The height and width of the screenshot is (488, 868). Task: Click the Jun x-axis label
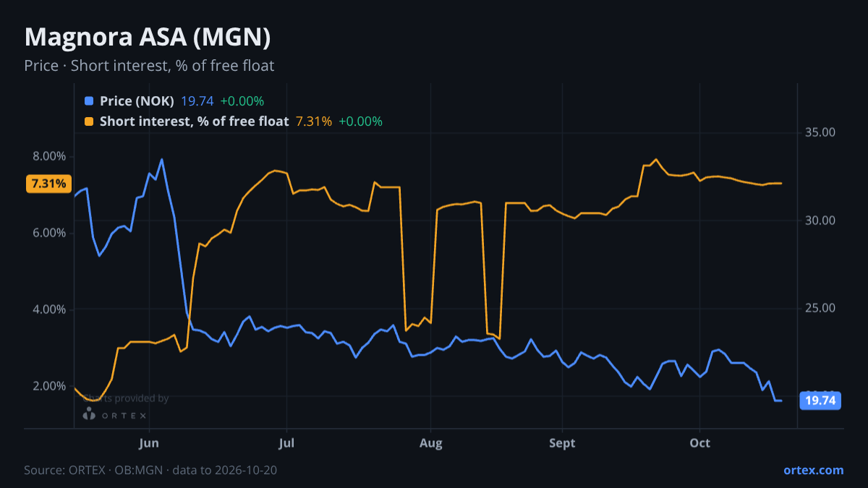point(149,442)
